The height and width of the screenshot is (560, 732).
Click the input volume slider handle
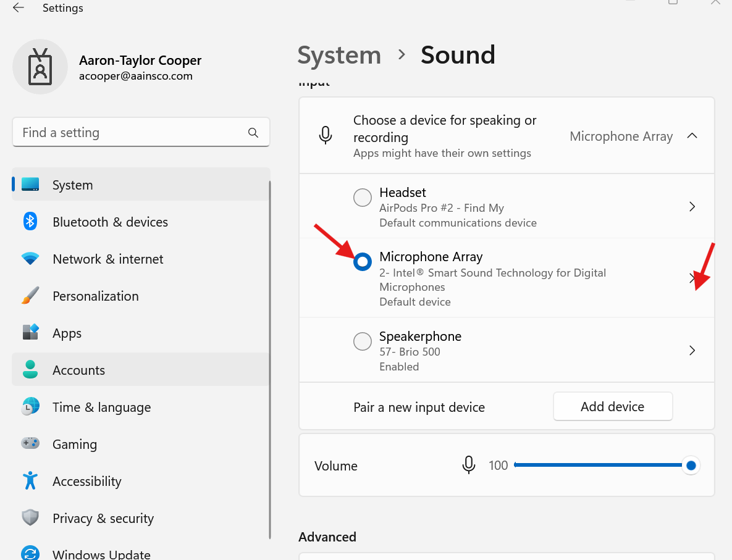(691, 465)
